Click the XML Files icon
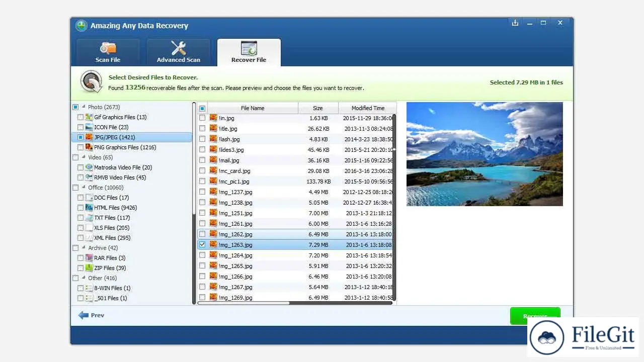The height and width of the screenshot is (362, 644). coord(89,238)
